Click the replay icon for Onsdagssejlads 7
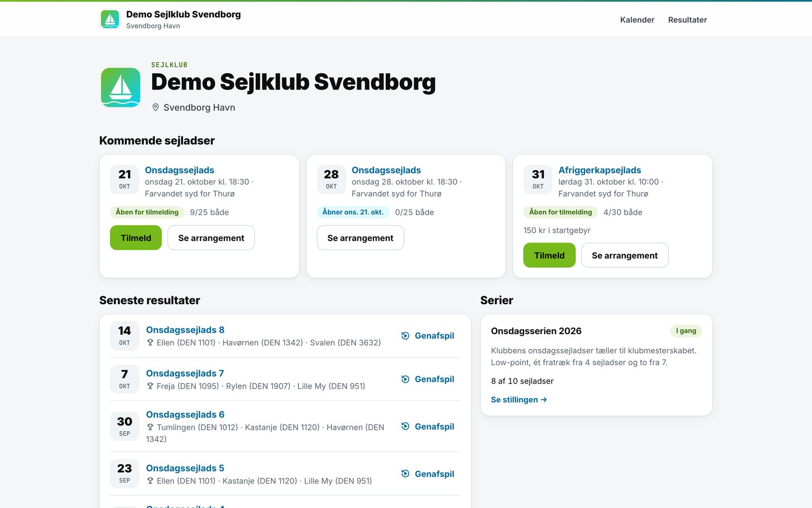Viewport: 812px width, 508px height. [405, 379]
